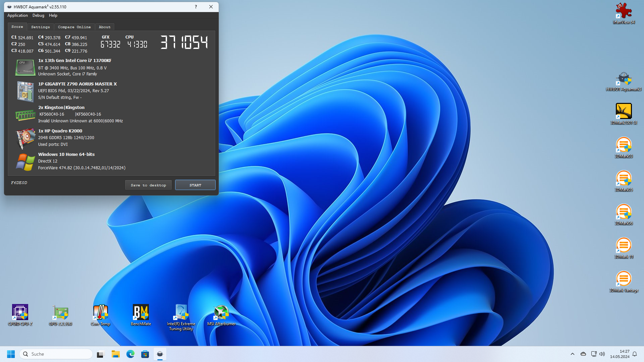Viewport: 644px width, 362px height.
Task: Open 3DMark03 desktop shortcut
Action: point(624,147)
